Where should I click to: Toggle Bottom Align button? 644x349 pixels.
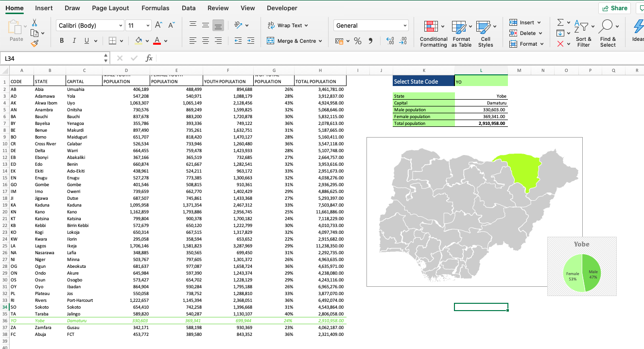click(x=218, y=25)
